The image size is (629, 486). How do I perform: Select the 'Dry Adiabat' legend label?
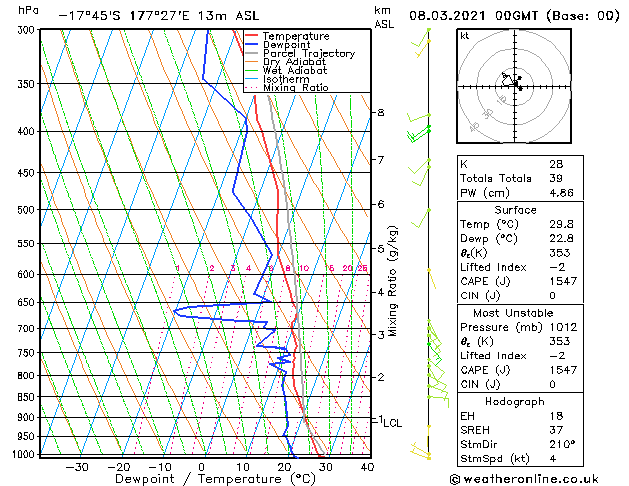(294, 62)
